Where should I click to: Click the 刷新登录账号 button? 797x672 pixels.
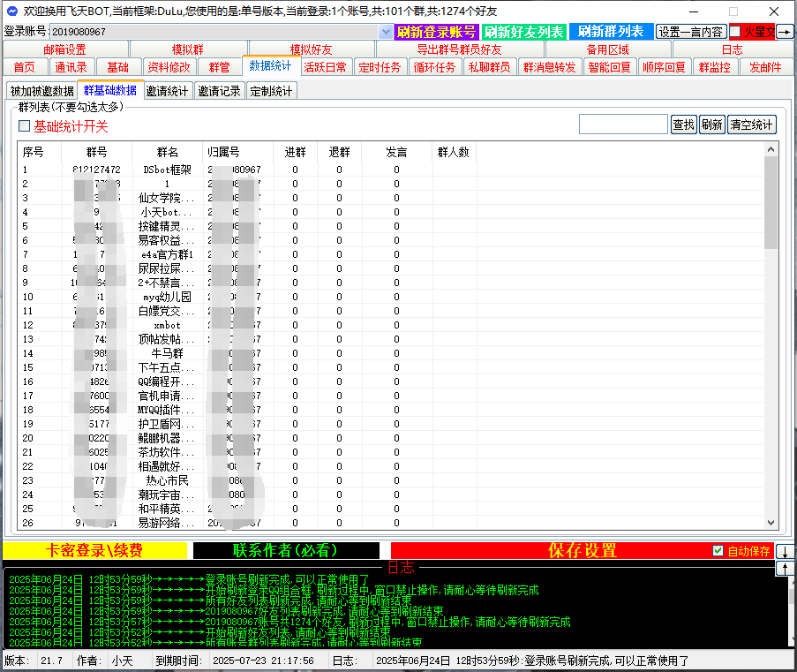437,32
